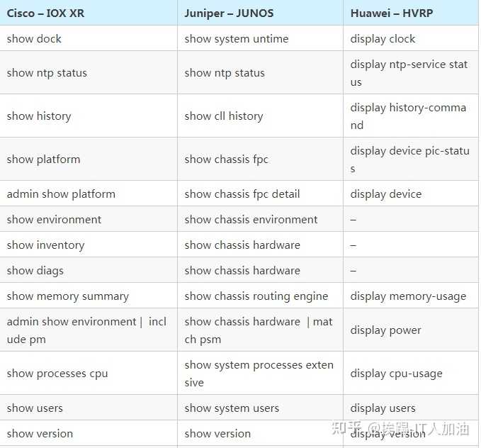The height and width of the screenshot is (448, 481).
Task: Select the 'show system untime' cell
Action: point(260,39)
